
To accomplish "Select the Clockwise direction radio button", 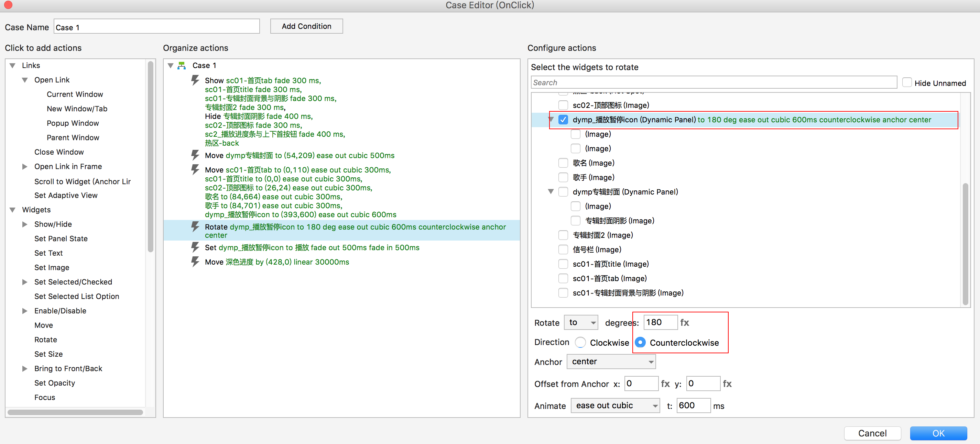I will click(580, 343).
